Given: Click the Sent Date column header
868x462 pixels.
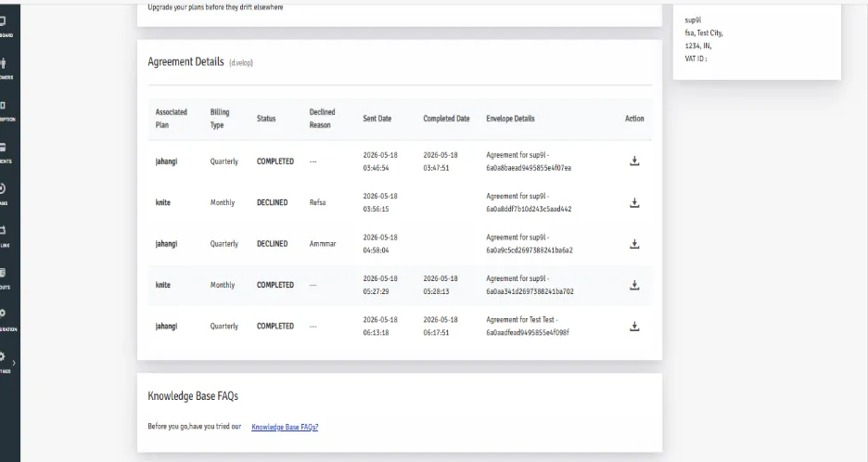Looking at the screenshot, I should coord(377,119).
